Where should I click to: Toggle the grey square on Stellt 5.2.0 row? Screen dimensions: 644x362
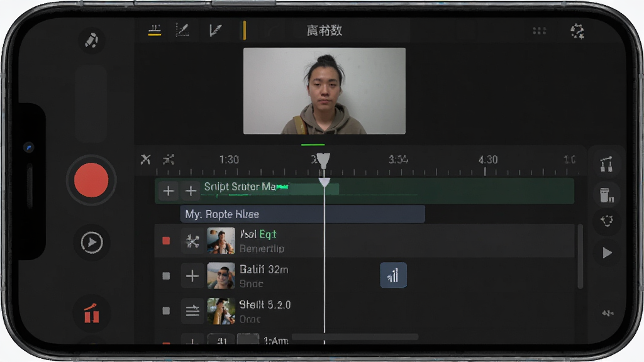click(x=166, y=310)
